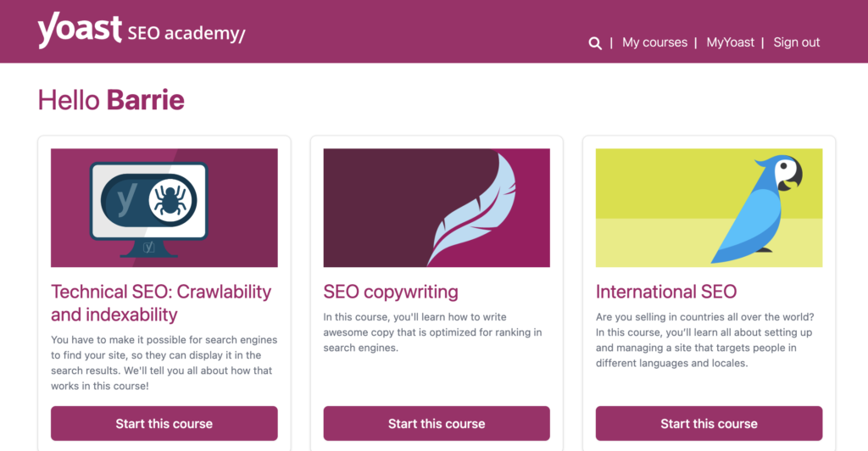Viewport: 868px width, 451px height.
Task: Open the International SEO course title
Action: click(665, 292)
